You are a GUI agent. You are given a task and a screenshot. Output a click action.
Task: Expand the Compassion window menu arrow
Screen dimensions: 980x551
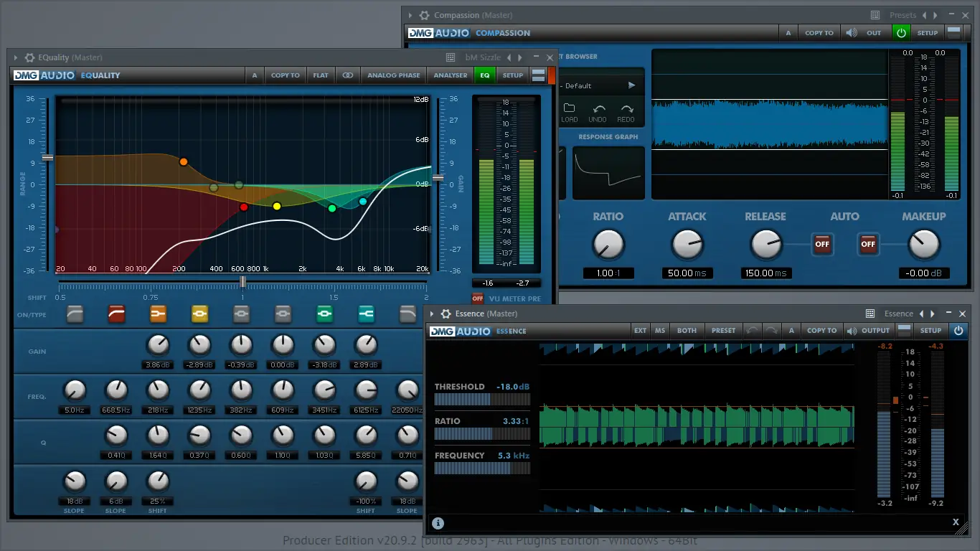(410, 15)
